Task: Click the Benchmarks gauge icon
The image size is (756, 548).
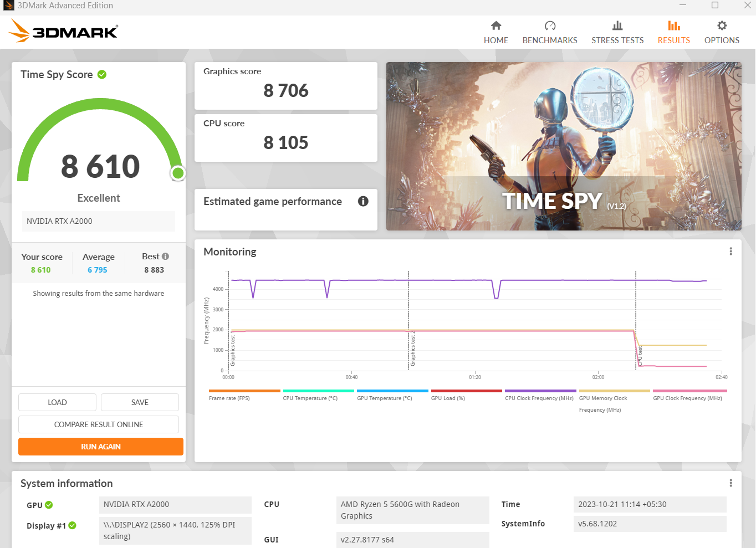Action: point(550,25)
